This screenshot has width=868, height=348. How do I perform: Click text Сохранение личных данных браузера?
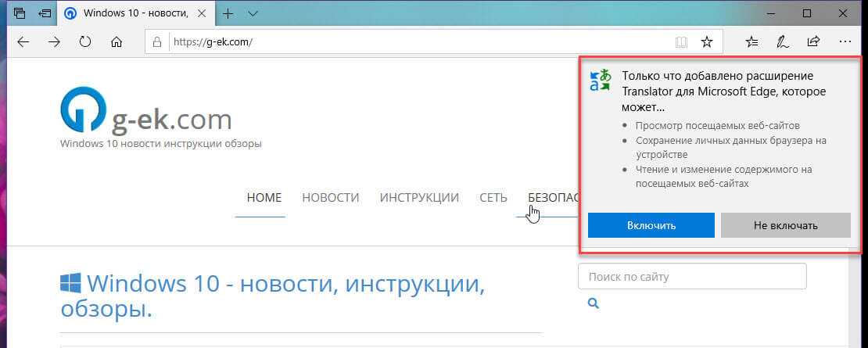tap(730, 147)
